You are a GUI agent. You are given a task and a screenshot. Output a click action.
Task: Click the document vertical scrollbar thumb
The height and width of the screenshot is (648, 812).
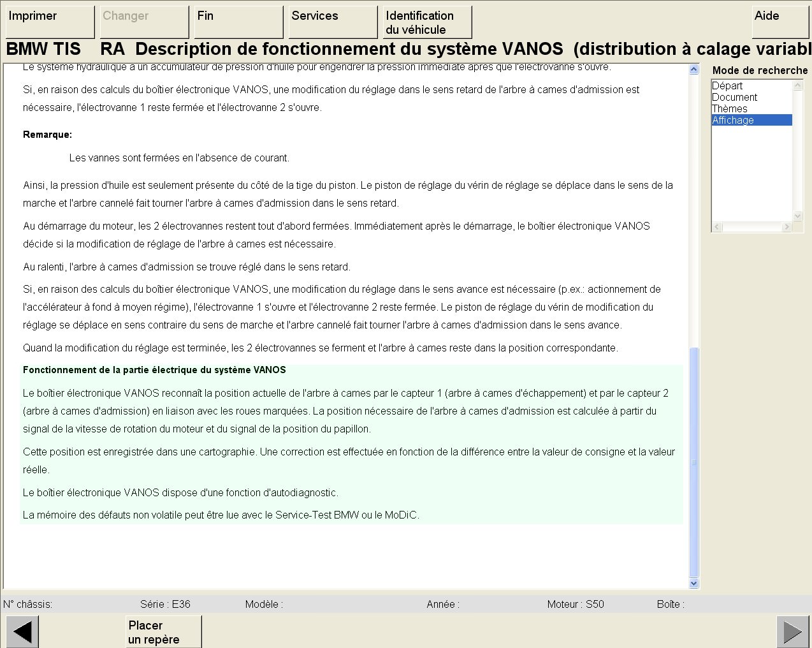pyautogui.click(x=694, y=462)
